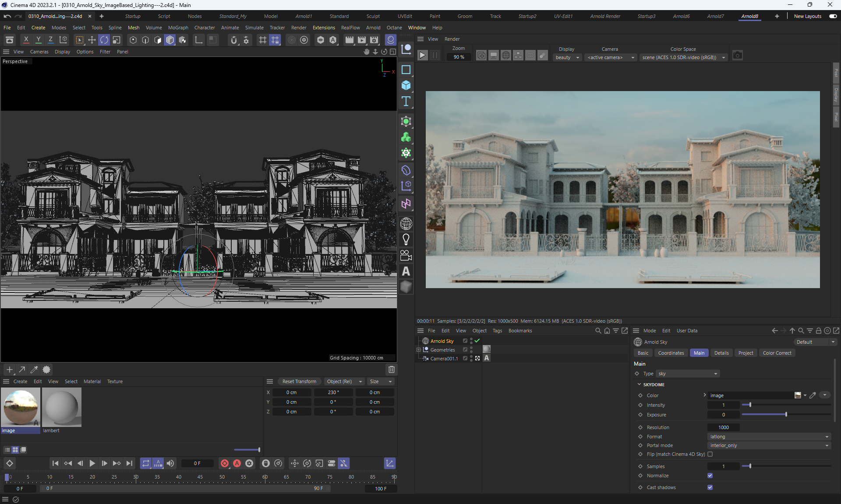This screenshot has width=841, height=504.
Task: Adjust the Exposure slider
Action: (786, 415)
